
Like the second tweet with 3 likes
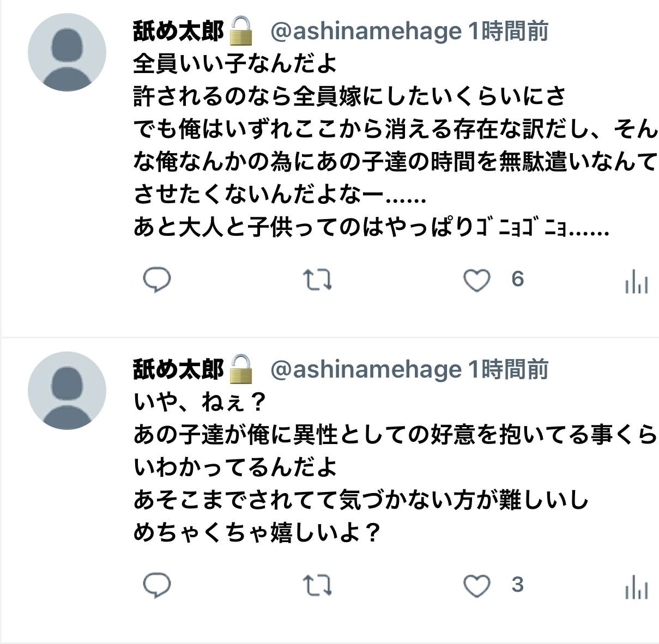click(477, 586)
